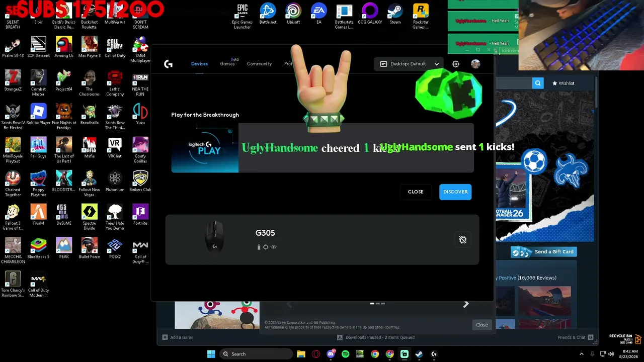This screenshot has width=644, height=362.
Task: Show hidden system tray icons
Action: pos(582,354)
